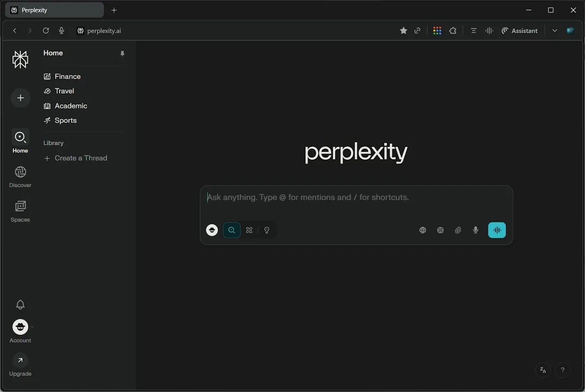Pin the Home sidebar panel

point(122,54)
